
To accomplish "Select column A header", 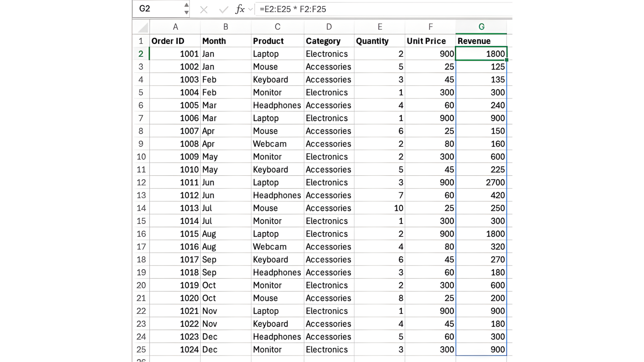I will [x=175, y=27].
